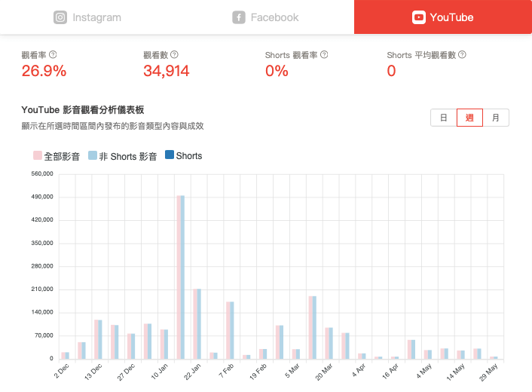Click the 顯示在所選時間區間內發布的影音類型內容與成效 subtitle
The image size is (532, 392).
point(112,126)
